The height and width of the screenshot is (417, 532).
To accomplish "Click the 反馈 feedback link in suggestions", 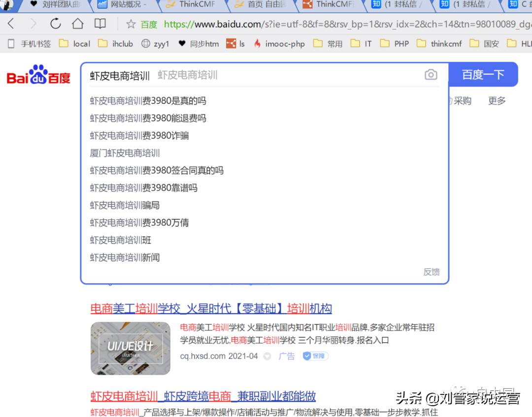I will pyautogui.click(x=431, y=272).
